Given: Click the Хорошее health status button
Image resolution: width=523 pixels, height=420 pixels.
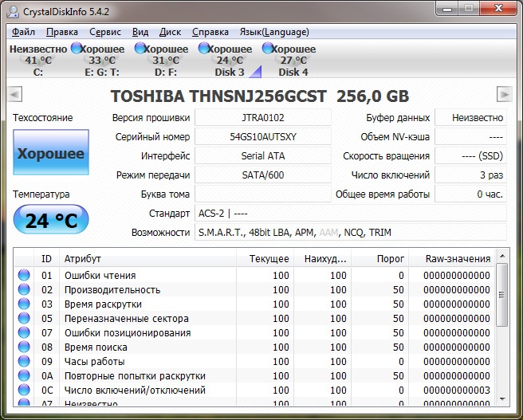Looking at the screenshot, I should click(x=51, y=152).
